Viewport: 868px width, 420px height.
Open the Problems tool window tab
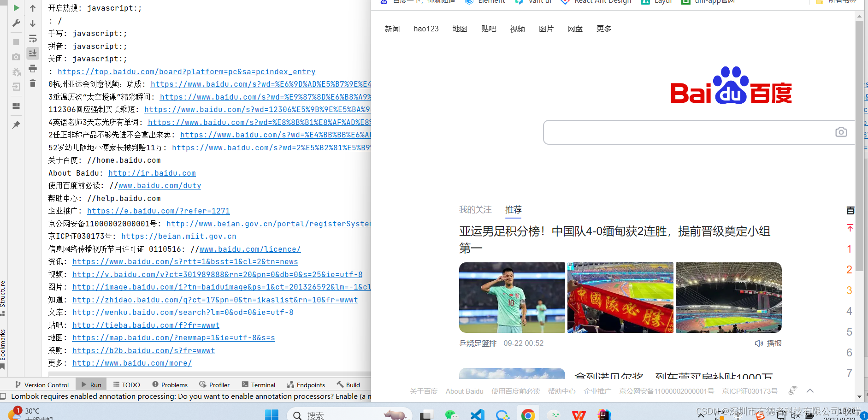170,385
